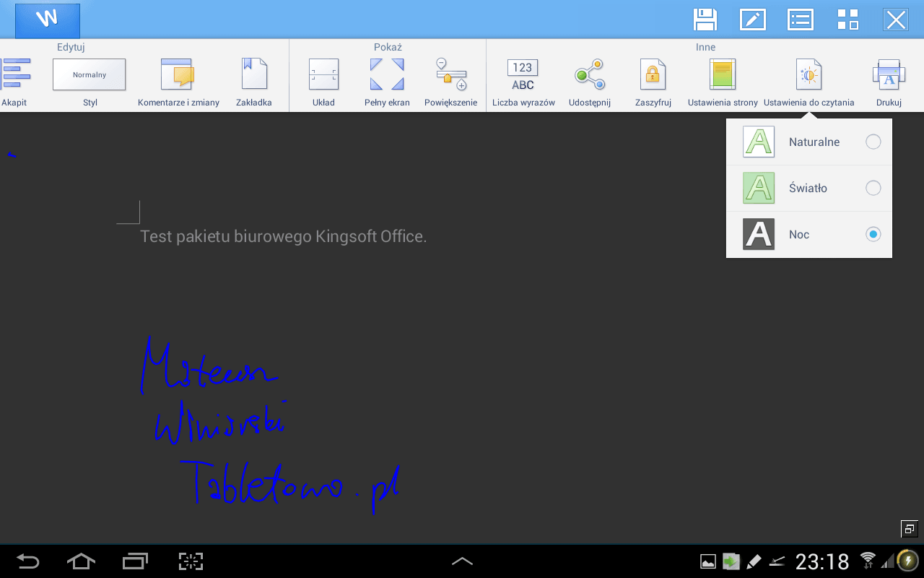Switch to Pełny ekran mode

click(387, 82)
